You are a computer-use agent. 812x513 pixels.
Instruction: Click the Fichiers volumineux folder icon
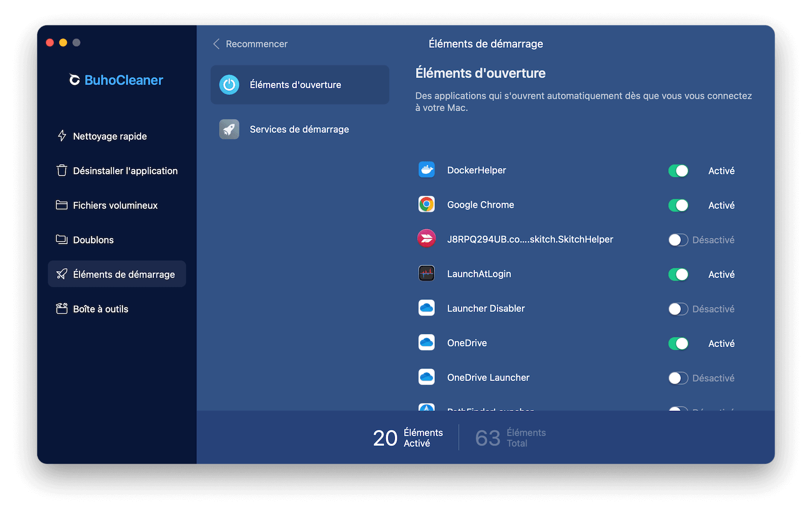click(62, 205)
